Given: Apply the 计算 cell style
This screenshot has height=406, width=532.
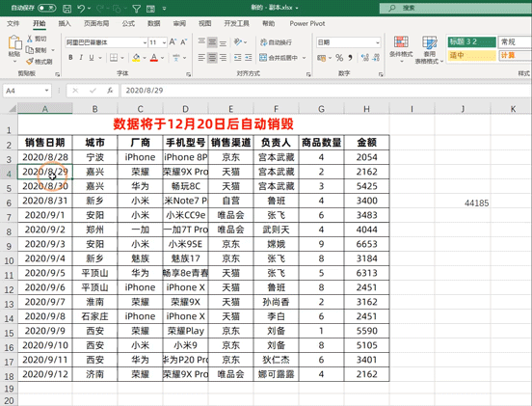Looking at the screenshot, I should click(515, 55).
